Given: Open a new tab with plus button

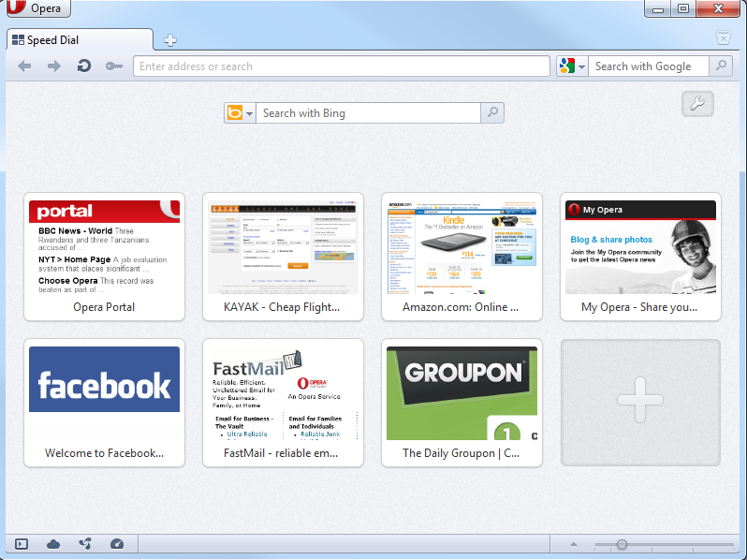Looking at the screenshot, I should [170, 40].
